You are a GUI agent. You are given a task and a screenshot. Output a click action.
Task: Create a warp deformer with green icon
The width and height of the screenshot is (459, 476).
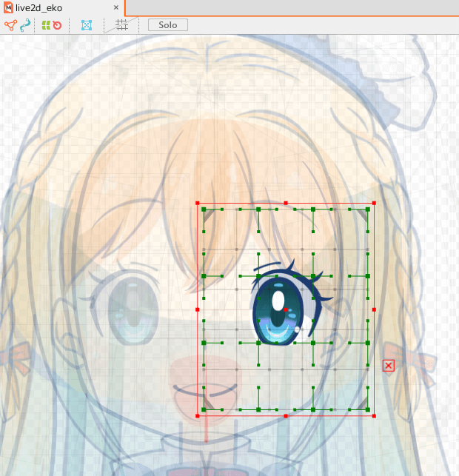[46, 25]
